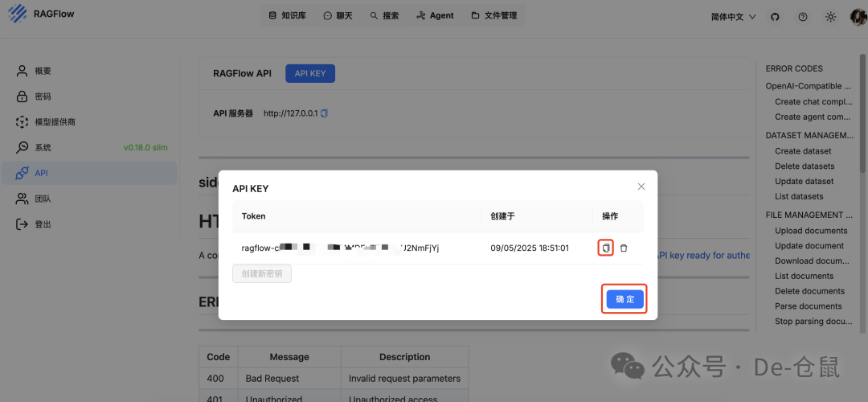Open List datasets doc link
Screen dimensions: 868x402
tap(800, 196)
